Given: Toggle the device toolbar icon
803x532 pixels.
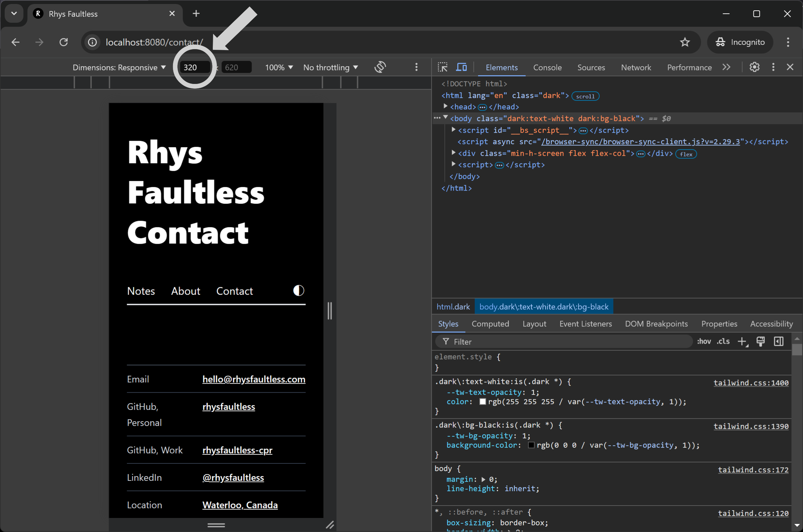Looking at the screenshot, I should pos(461,67).
